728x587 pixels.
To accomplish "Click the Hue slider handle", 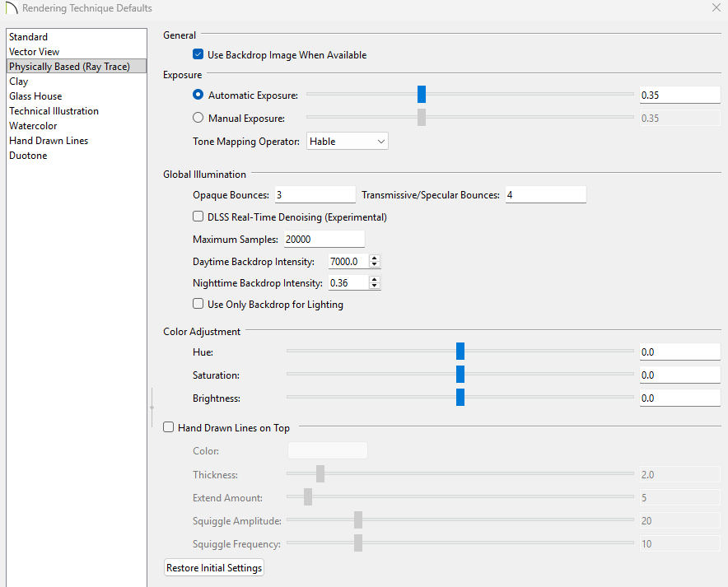I will tap(460, 352).
